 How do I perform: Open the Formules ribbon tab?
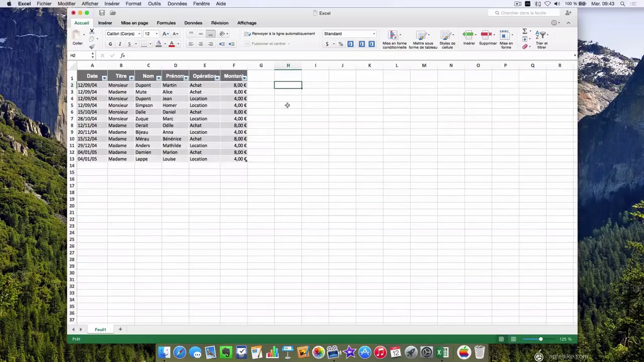point(166,23)
